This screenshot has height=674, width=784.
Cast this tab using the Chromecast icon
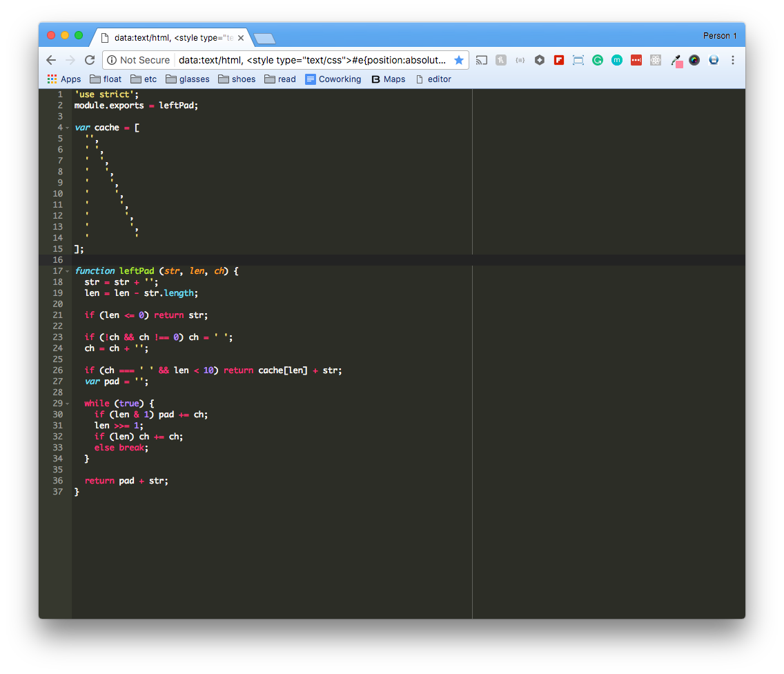(x=481, y=60)
